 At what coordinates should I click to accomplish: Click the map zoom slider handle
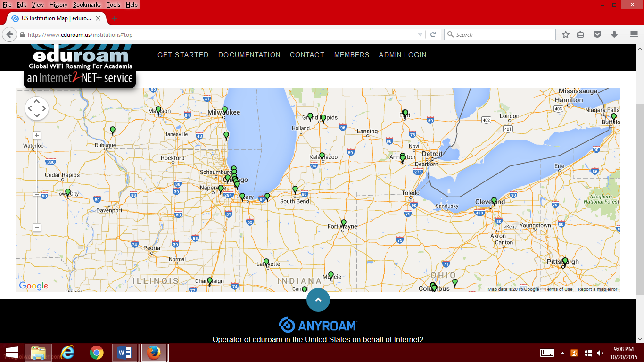(36, 194)
